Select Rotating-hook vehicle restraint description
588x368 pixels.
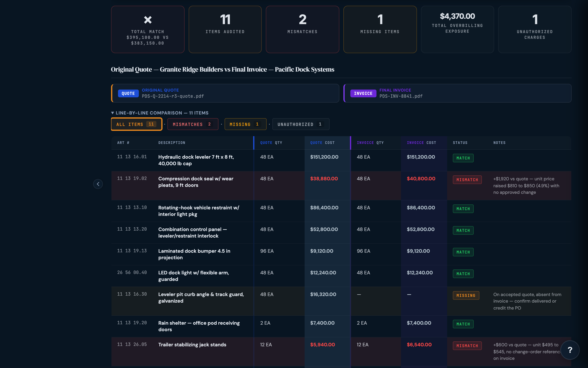(199, 211)
